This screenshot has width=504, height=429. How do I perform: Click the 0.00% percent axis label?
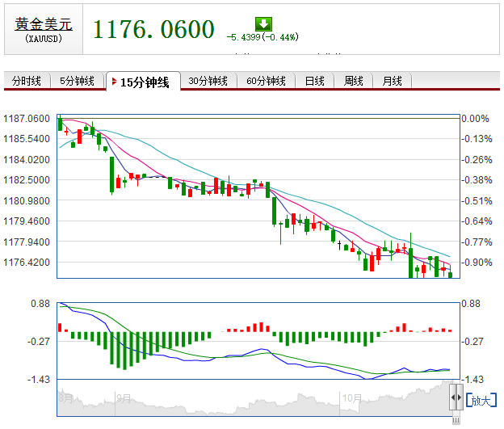tap(475, 118)
